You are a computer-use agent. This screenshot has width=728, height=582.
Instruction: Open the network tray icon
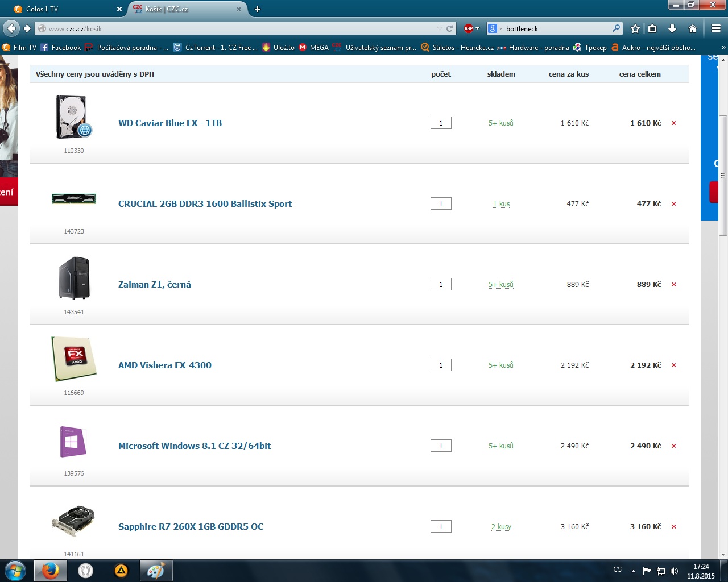pyautogui.click(x=661, y=571)
